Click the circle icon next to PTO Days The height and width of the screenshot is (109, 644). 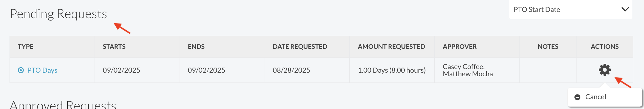tap(21, 70)
